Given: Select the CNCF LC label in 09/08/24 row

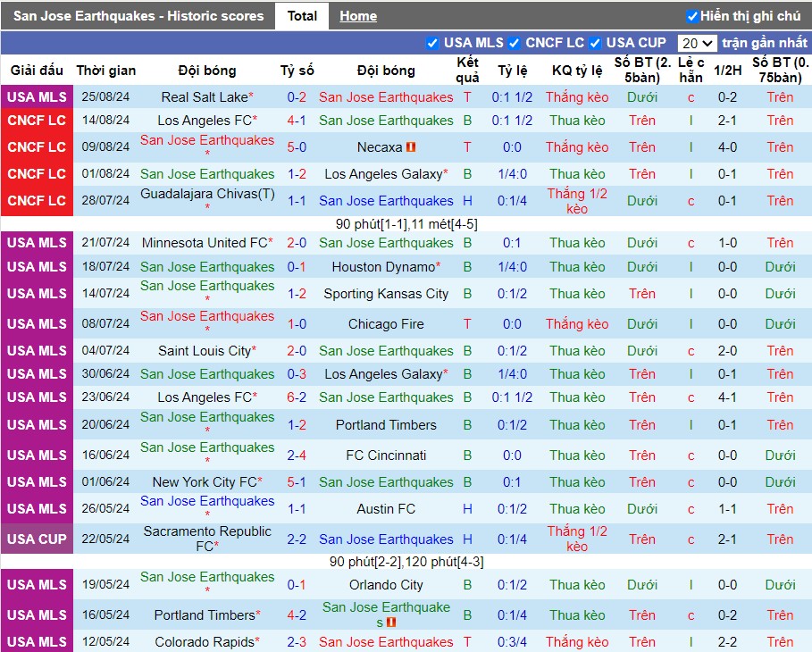Looking at the screenshot, I should (37, 147).
